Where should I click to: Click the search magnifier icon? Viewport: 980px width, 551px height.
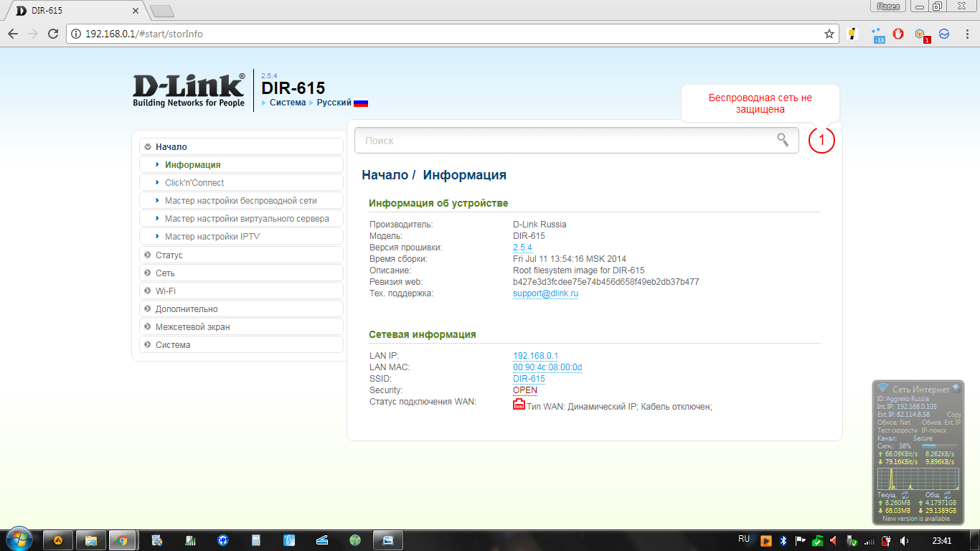[x=783, y=140]
